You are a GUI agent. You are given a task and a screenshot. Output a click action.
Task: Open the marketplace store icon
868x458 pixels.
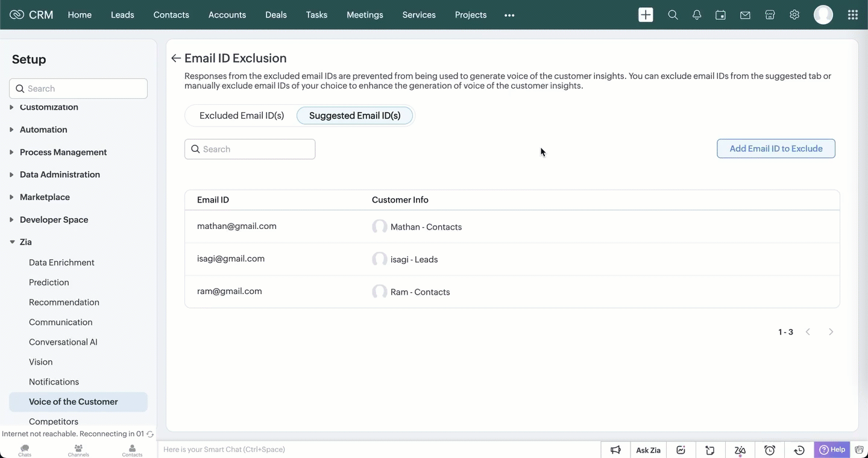[x=770, y=15]
